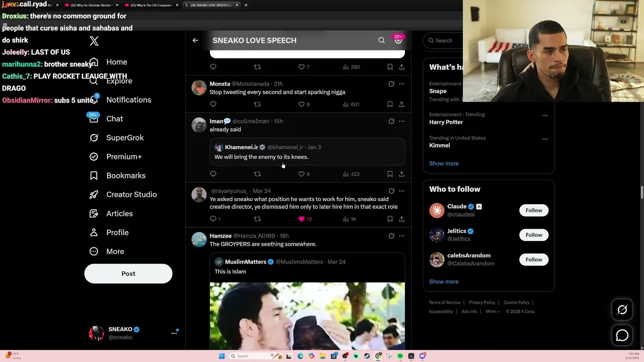The height and width of the screenshot is (362, 644).
Task: Click the Post button
Action: tap(128, 274)
